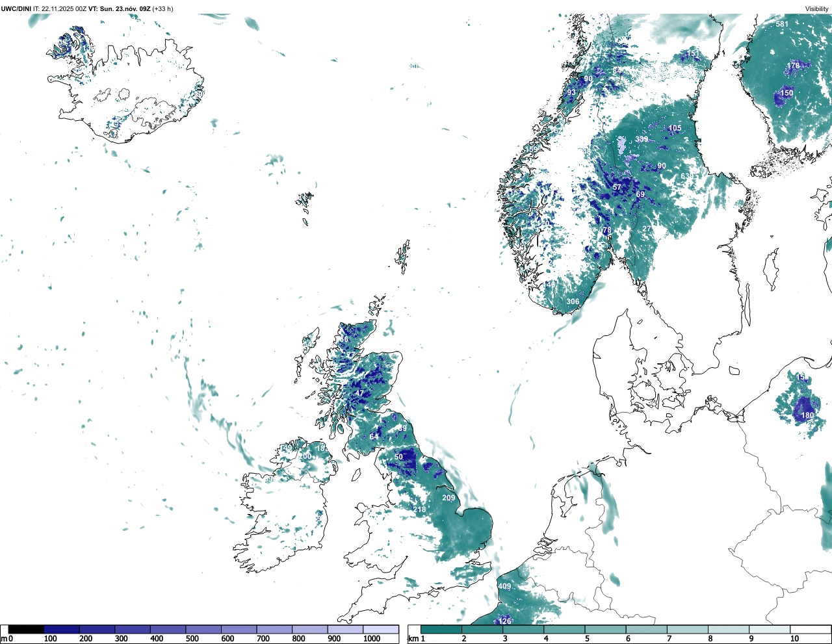
Task: Click the 500–600 m legend color block
Action: (x=203, y=629)
